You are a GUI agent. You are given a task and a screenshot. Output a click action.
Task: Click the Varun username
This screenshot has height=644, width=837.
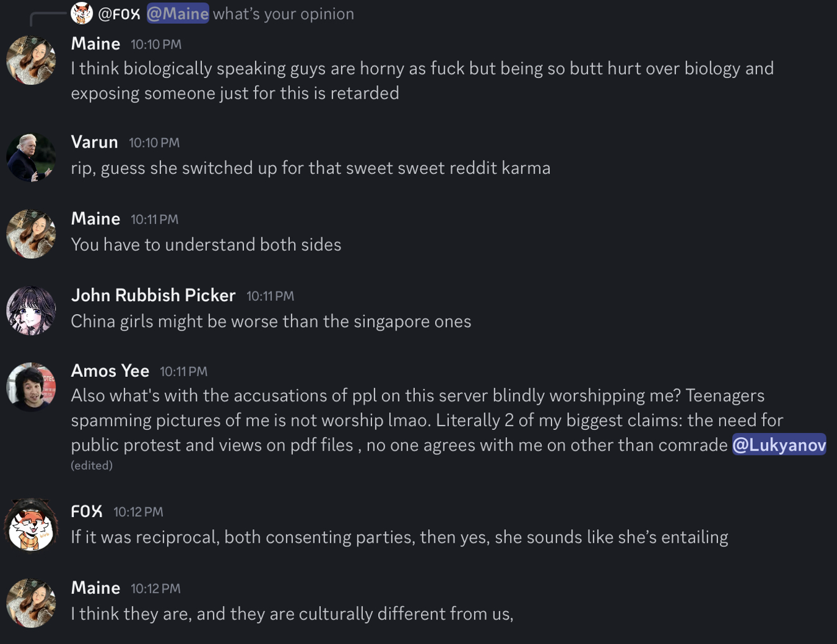tap(95, 142)
